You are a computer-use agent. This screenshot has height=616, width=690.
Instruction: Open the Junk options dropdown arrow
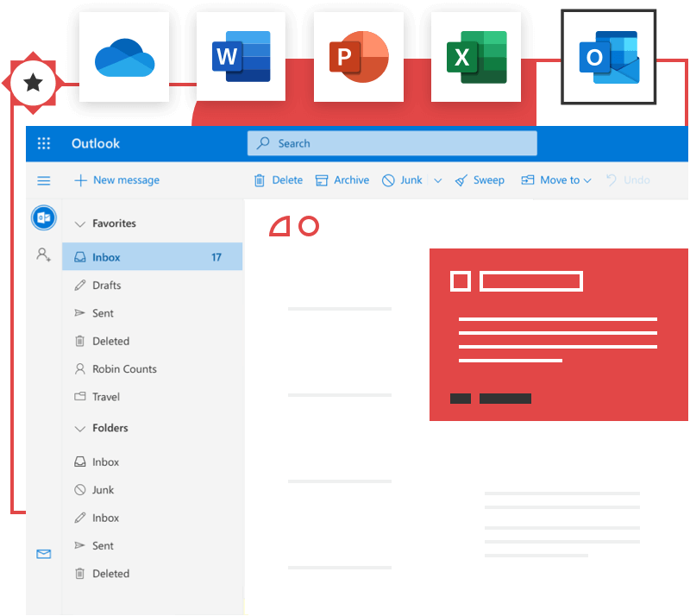point(437,180)
